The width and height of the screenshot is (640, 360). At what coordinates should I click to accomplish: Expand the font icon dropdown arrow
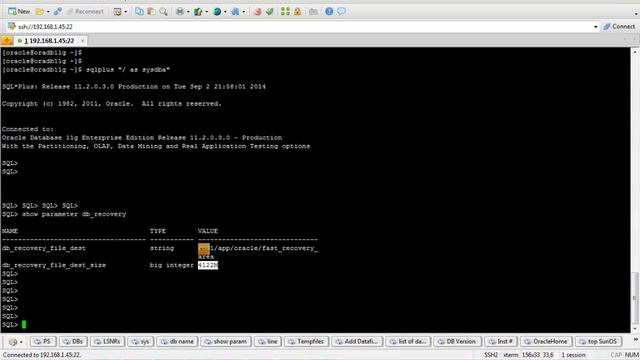[x=244, y=11]
